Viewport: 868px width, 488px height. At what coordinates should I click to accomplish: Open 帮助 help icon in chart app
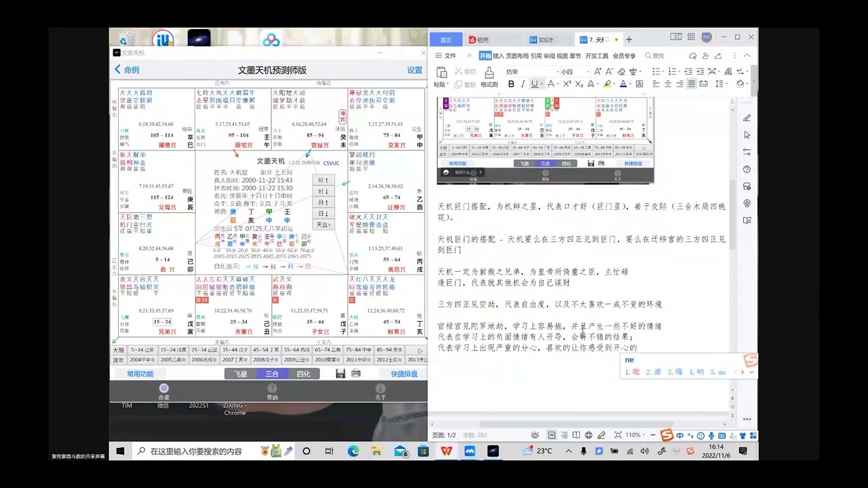[272, 392]
